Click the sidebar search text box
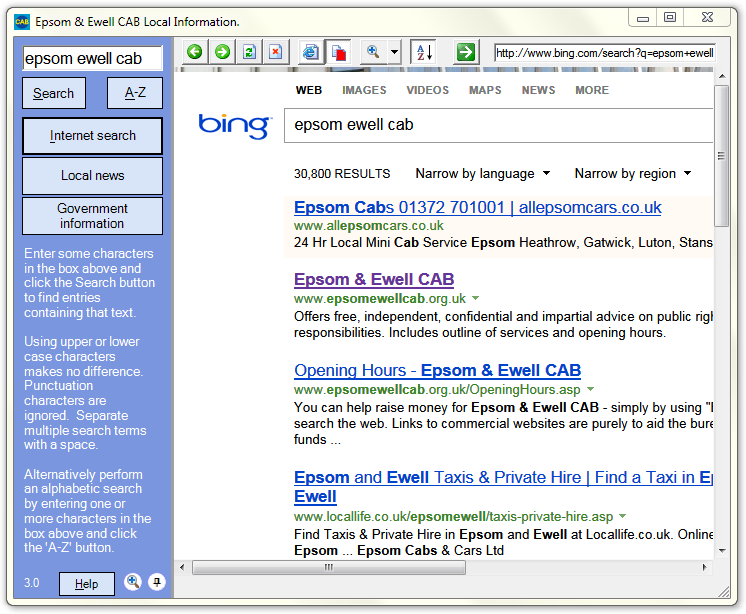The height and width of the screenshot is (614, 746). [x=92, y=58]
